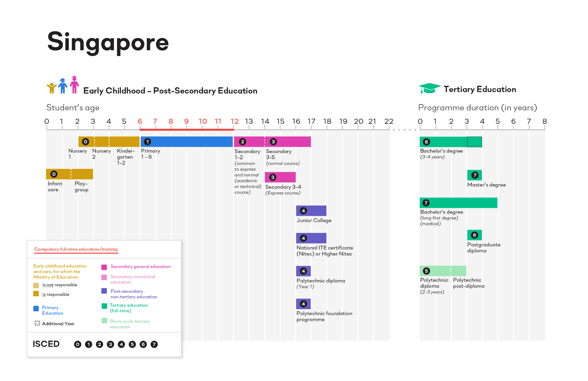Click the red age 12 axis number
Viewport: 588px width, 381px height.
tap(235, 121)
